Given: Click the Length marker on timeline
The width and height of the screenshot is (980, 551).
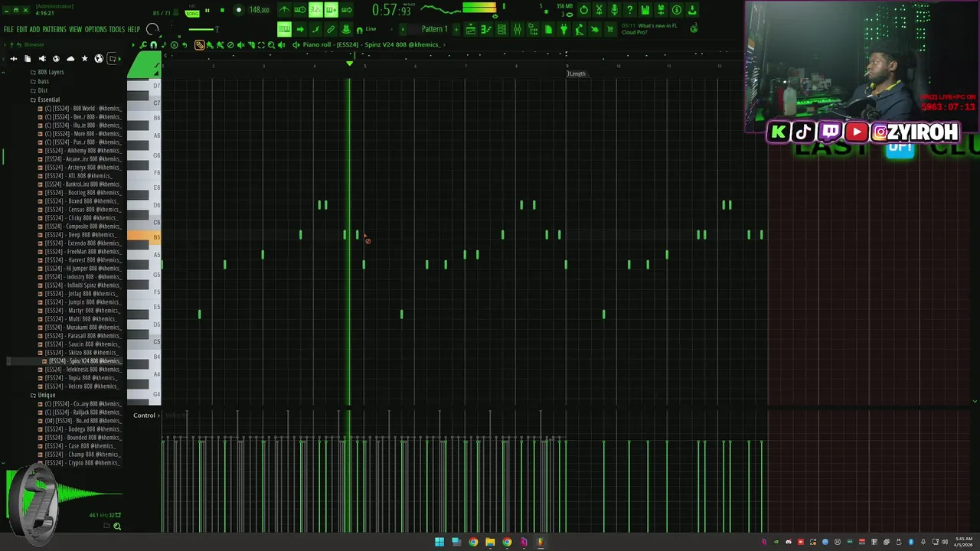Looking at the screenshot, I should pos(577,73).
